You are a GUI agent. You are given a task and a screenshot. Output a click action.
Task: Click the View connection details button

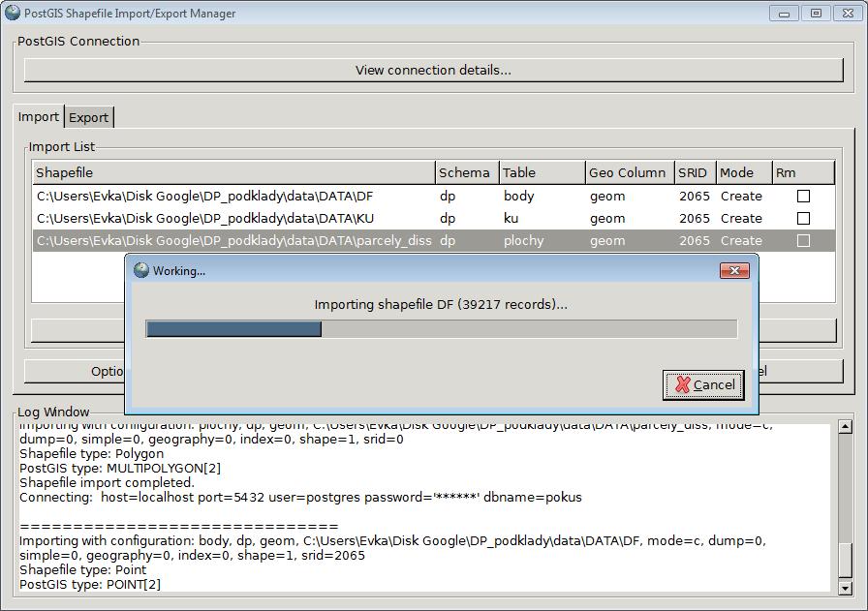coord(433,71)
